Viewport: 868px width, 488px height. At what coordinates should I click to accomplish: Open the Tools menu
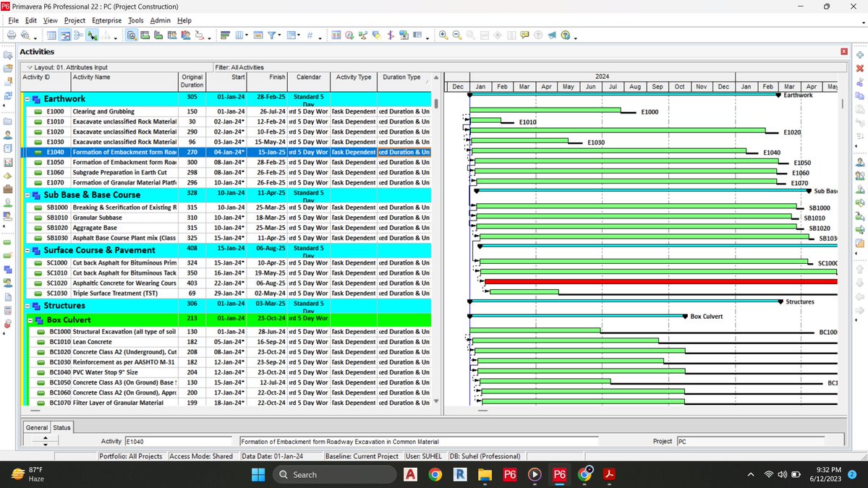[x=136, y=20]
